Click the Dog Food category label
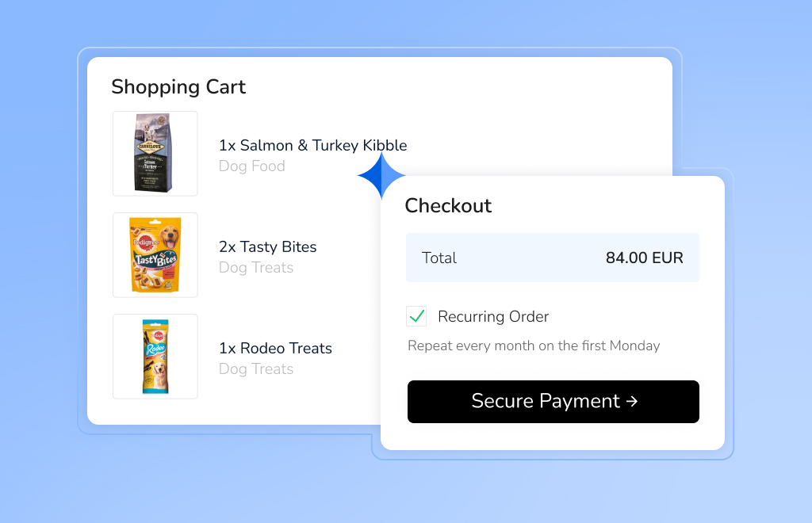812x523 pixels. tap(251, 166)
